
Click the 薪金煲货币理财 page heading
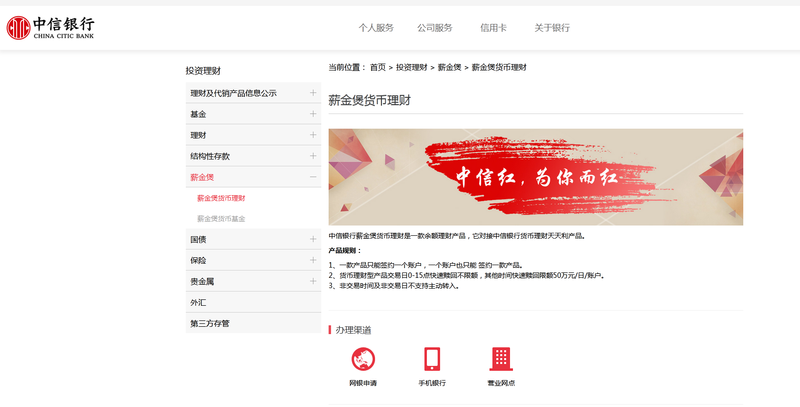370,100
